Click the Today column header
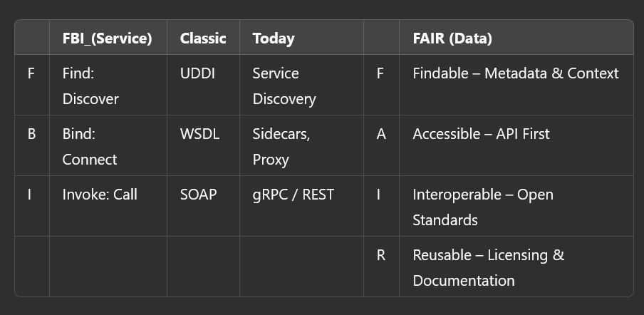The image size is (644, 315). 273,38
